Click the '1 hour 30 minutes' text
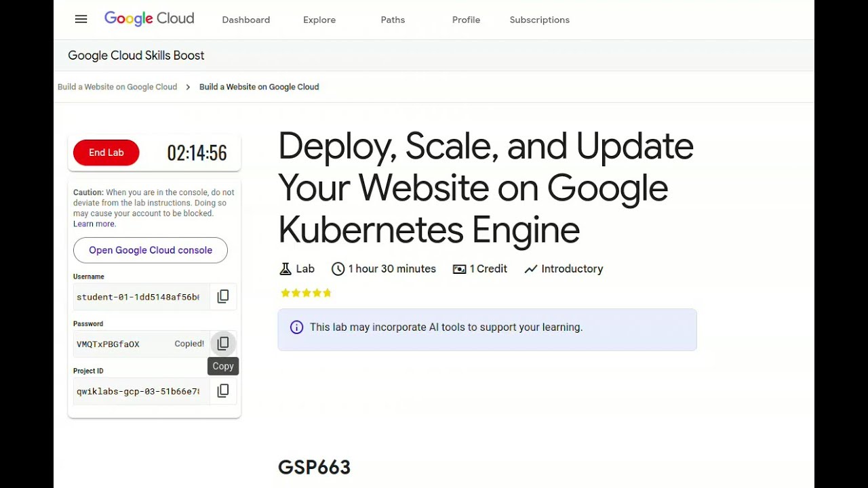 tap(392, 269)
